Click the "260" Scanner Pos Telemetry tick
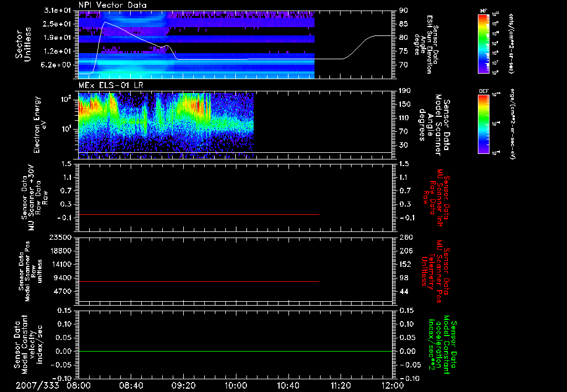The width and height of the screenshot is (567, 392). click(405, 237)
